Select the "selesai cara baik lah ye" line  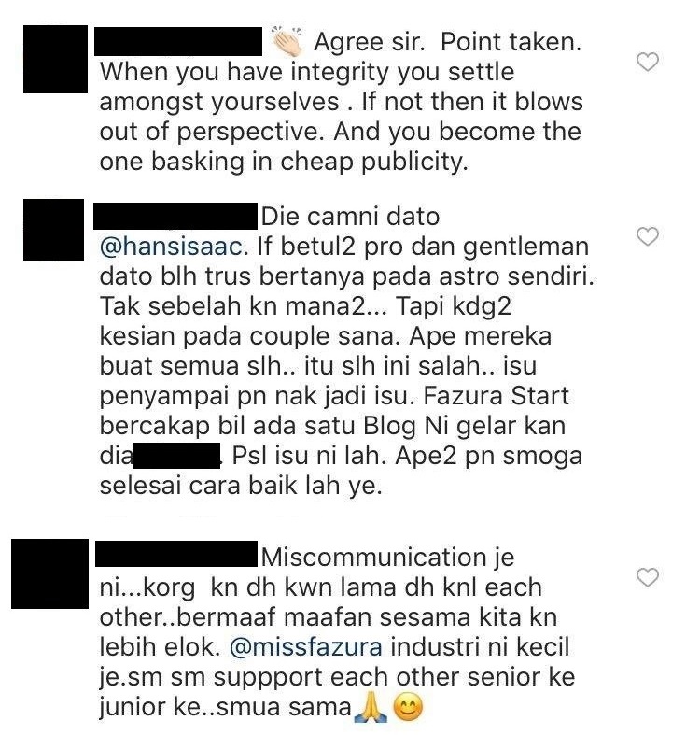tap(241, 486)
